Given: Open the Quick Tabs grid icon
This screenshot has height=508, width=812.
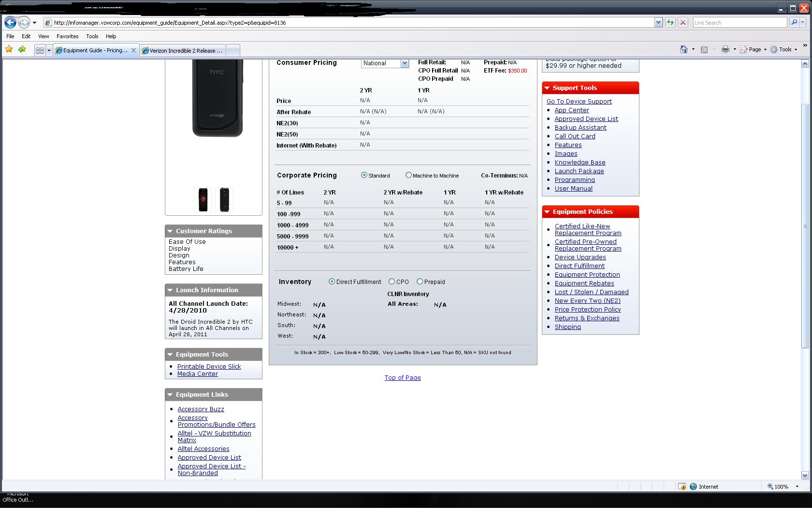Looking at the screenshot, I should click(40, 50).
